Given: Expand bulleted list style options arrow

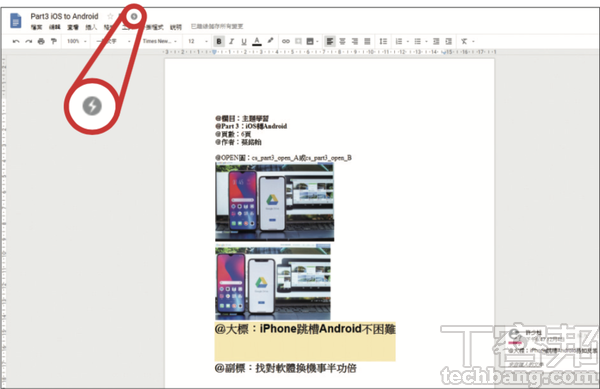Looking at the screenshot, I should 426,41.
